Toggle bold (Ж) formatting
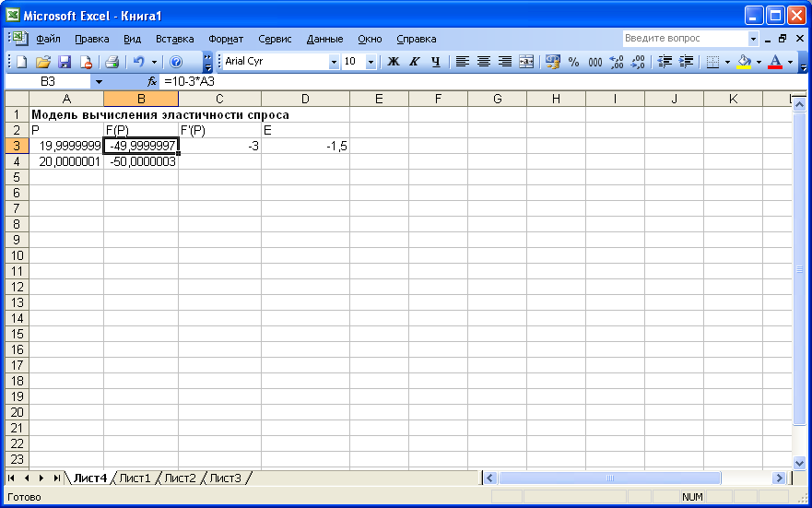The width and height of the screenshot is (812, 508). pyautogui.click(x=393, y=62)
